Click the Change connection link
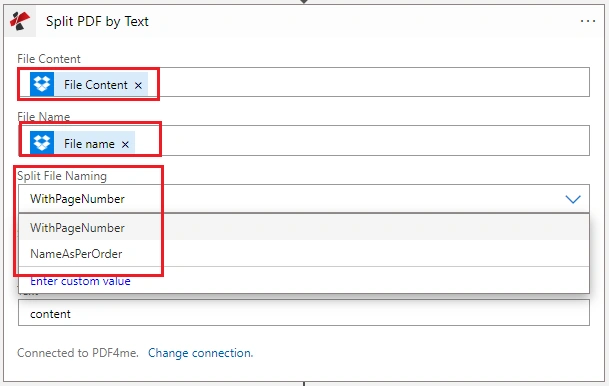The height and width of the screenshot is (386, 609). pyautogui.click(x=200, y=353)
